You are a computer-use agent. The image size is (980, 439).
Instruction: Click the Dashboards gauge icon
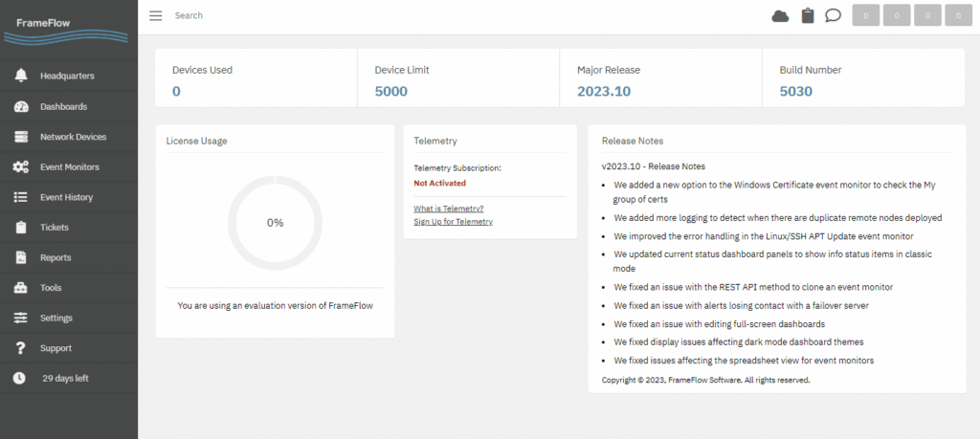click(21, 106)
